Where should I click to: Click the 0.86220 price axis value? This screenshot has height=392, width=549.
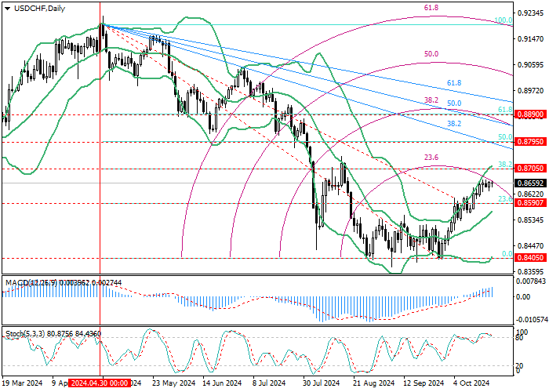pyautogui.click(x=531, y=194)
